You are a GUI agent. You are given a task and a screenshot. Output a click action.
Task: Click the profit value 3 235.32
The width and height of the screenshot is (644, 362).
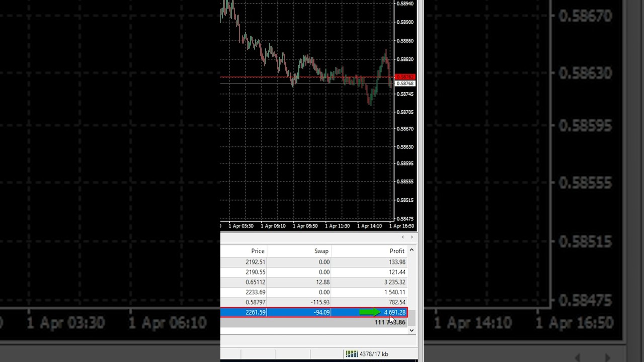pos(394,282)
